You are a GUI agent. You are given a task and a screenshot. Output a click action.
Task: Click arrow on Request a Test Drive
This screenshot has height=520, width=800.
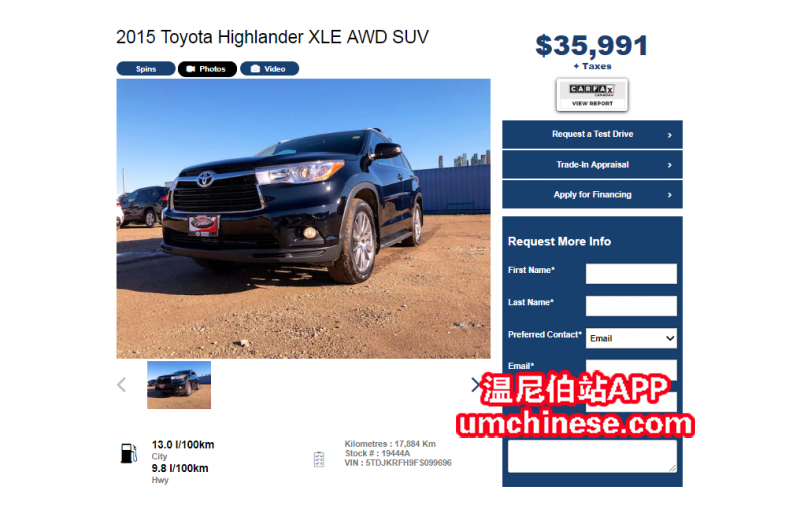coord(669,135)
